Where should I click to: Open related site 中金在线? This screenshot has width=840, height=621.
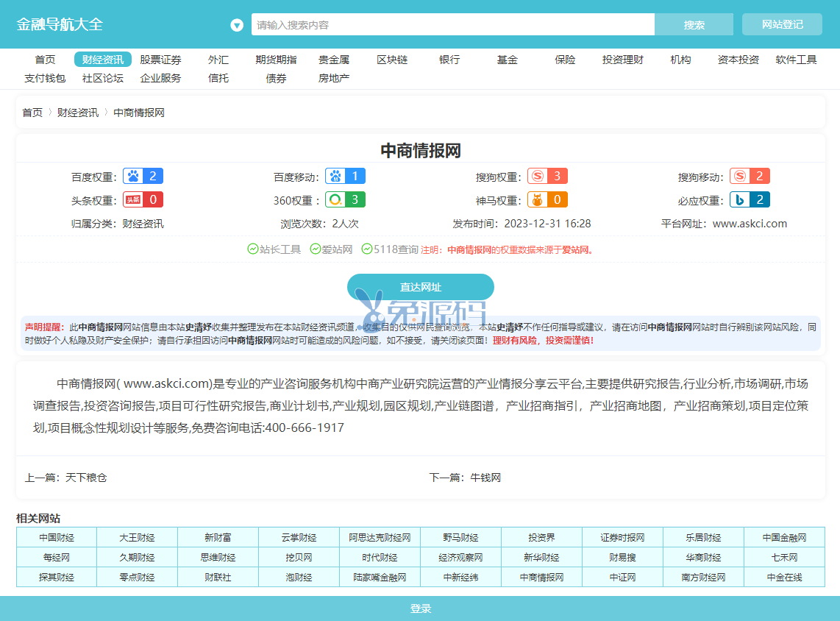pyautogui.click(x=784, y=577)
